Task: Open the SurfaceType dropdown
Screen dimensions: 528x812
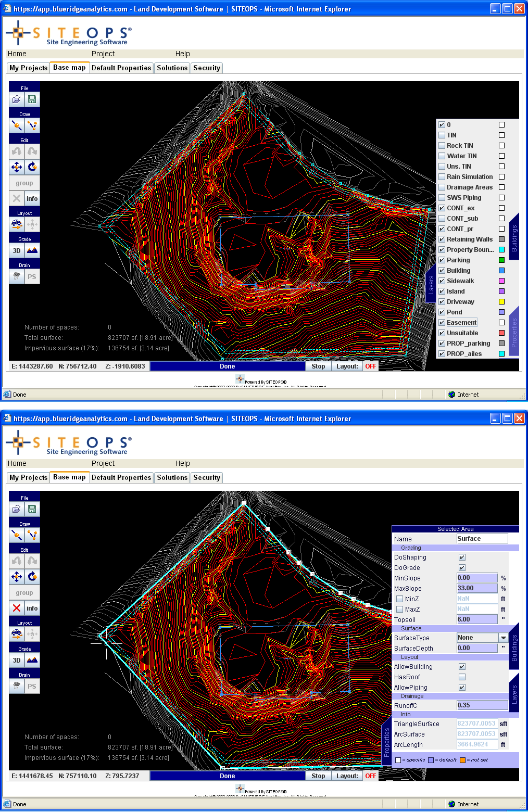Action: point(503,638)
